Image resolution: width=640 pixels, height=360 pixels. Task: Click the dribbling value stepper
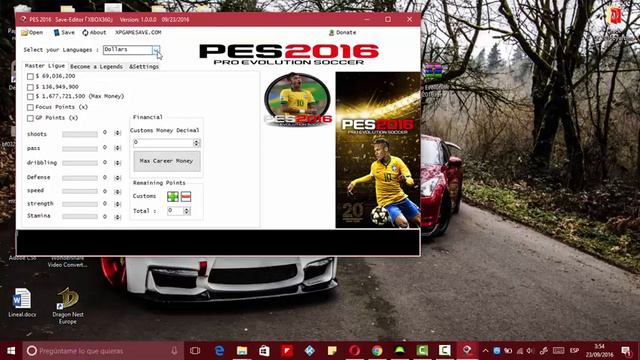118,163
